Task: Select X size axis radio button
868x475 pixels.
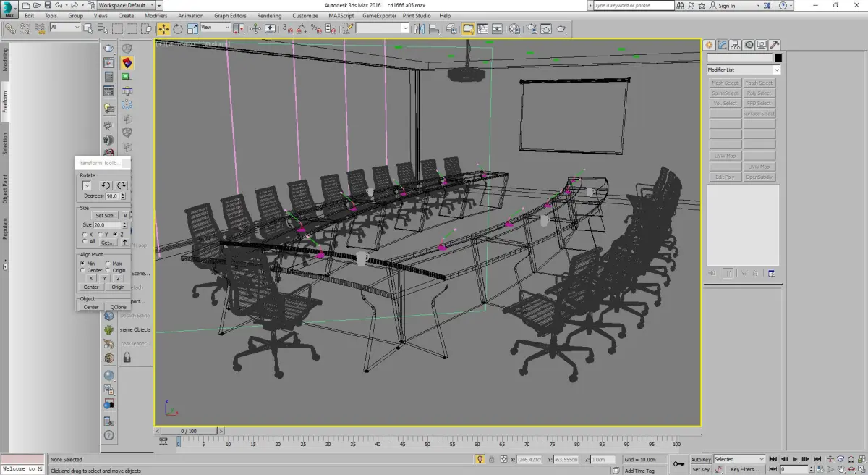Action: coord(85,235)
